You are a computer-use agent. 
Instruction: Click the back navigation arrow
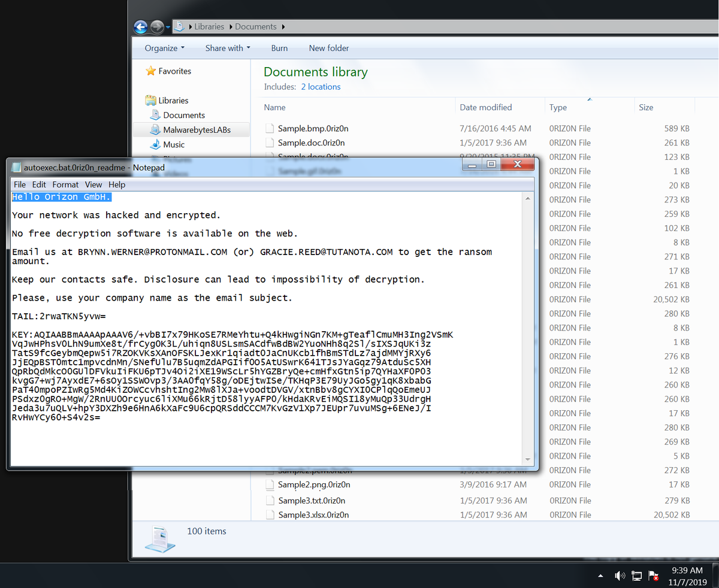(x=141, y=27)
